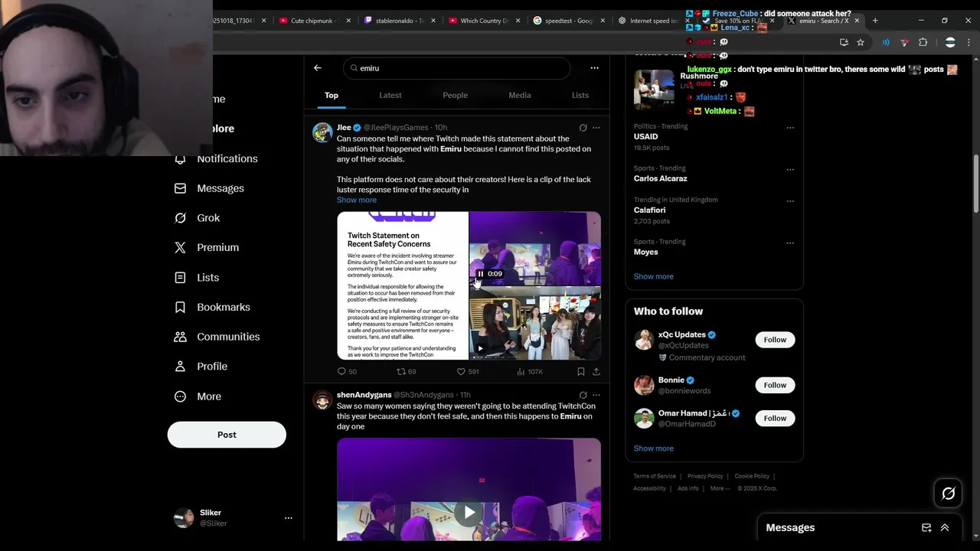The height and width of the screenshot is (551, 980).
Task: Open the People search tab
Action: (x=455, y=96)
